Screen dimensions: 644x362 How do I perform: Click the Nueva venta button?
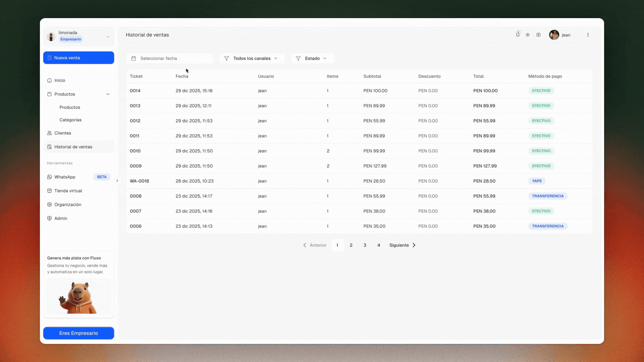78,58
